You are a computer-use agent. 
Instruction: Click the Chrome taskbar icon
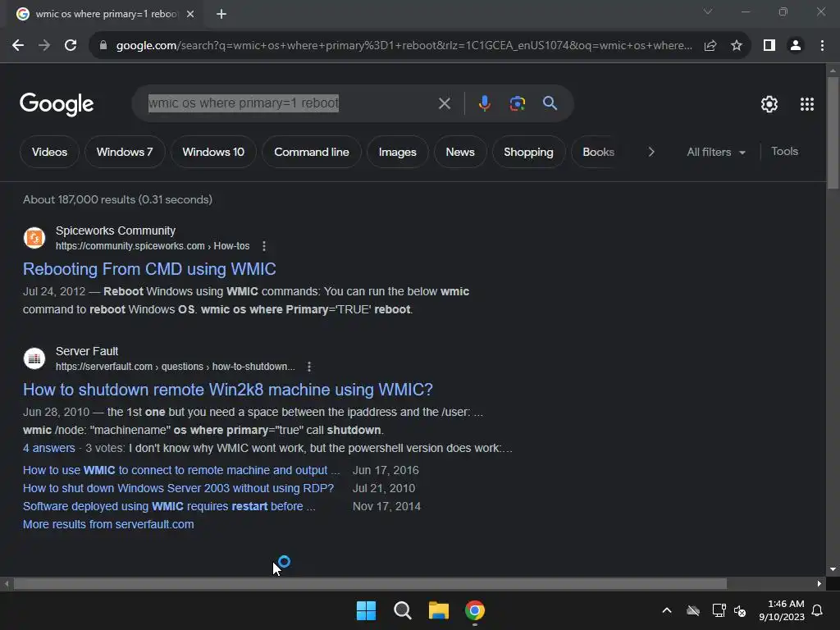click(475, 610)
